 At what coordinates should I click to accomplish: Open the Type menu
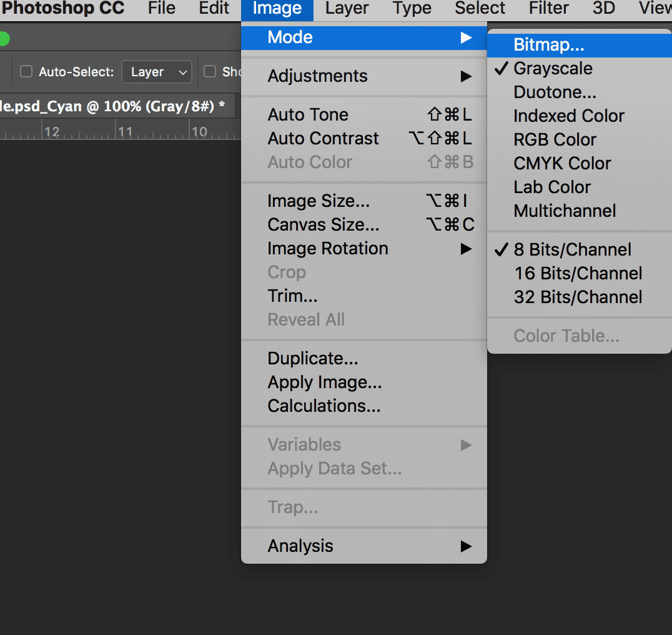click(x=412, y=8)
